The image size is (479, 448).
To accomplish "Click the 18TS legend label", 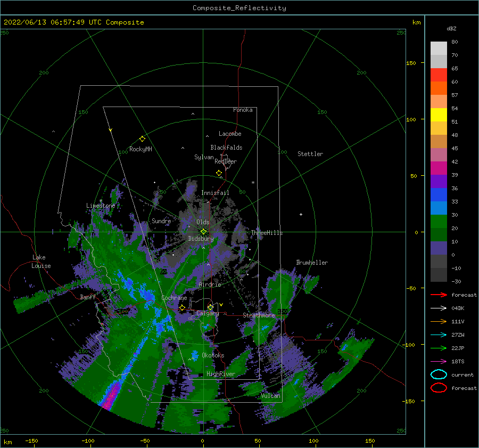I will pyautogui.click(x=458, y=362).
